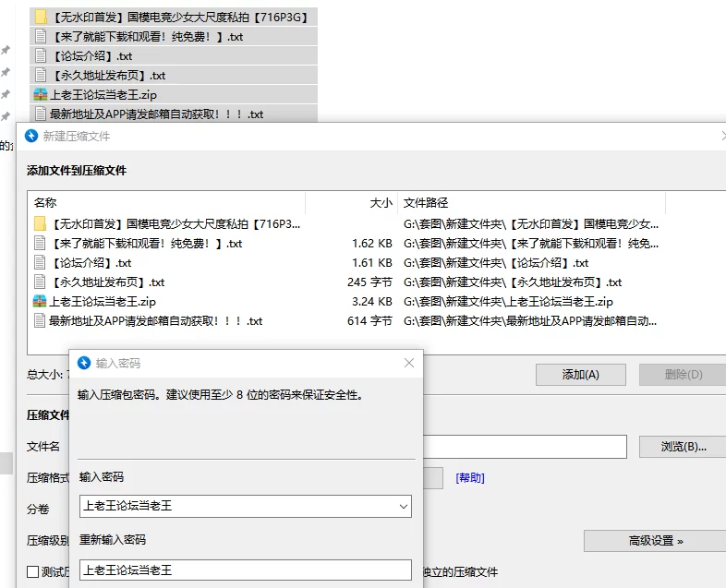Open 高级设置 advanced settings

coord(656,541)
